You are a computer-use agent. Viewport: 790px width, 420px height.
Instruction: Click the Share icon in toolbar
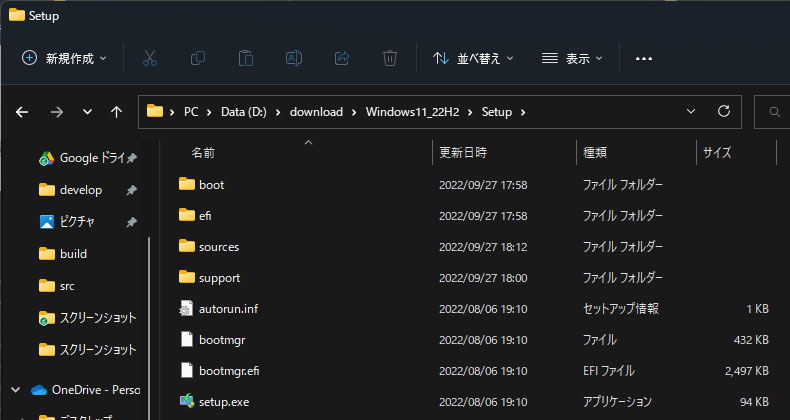[342, 58]
